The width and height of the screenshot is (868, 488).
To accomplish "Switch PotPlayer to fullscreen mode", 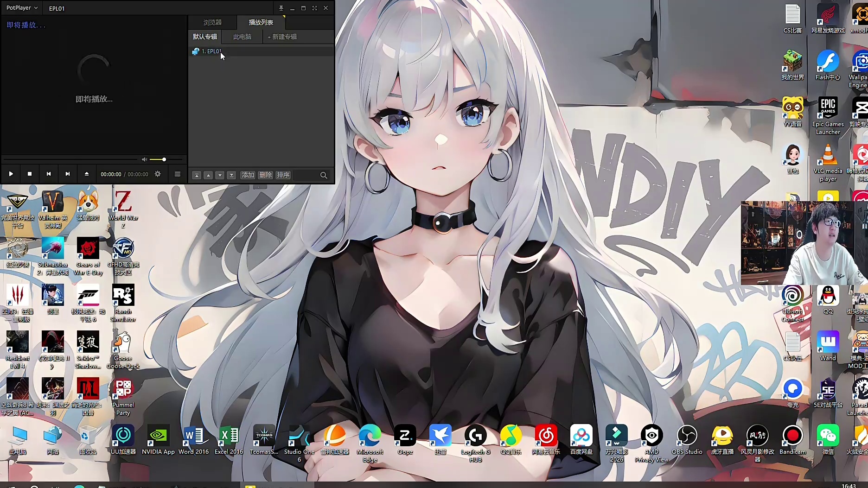I will coord(314,8).
